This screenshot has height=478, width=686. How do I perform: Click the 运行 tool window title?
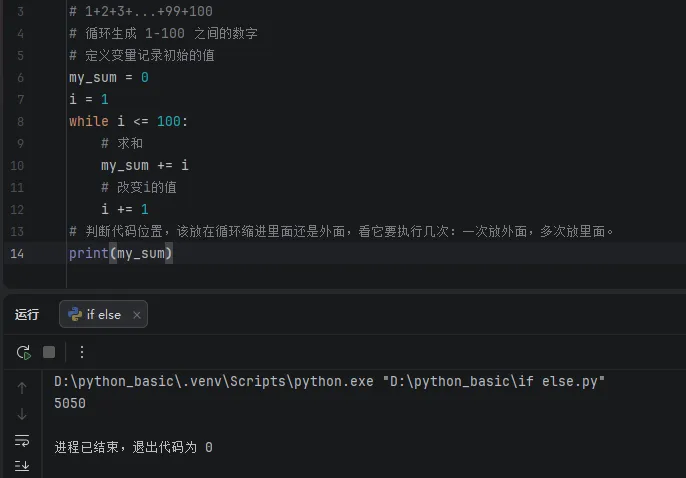point(27,314)
